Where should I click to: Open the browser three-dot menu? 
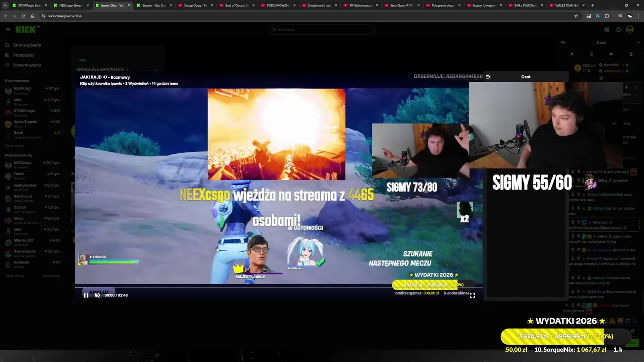coord(639,16)
